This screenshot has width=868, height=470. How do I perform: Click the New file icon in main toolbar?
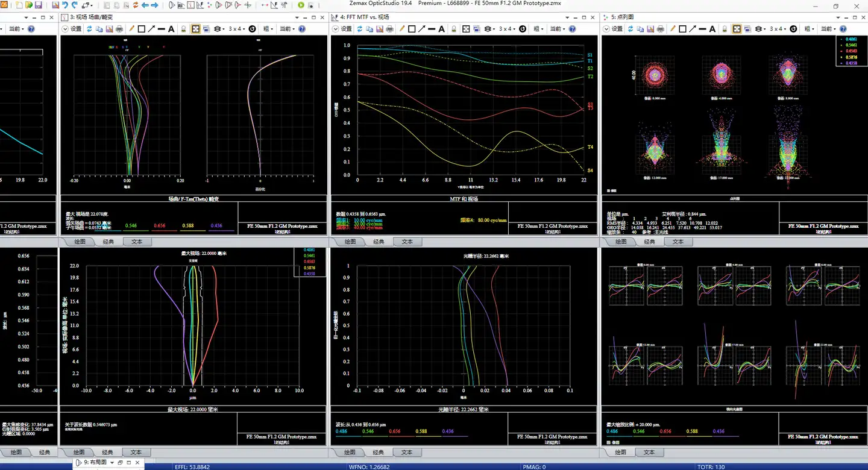pyautogui.click(x=19, y=5)
